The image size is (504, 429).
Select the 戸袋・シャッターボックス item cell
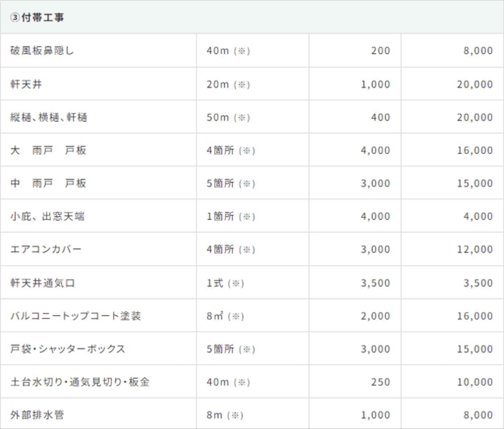(x=68, y=349)
